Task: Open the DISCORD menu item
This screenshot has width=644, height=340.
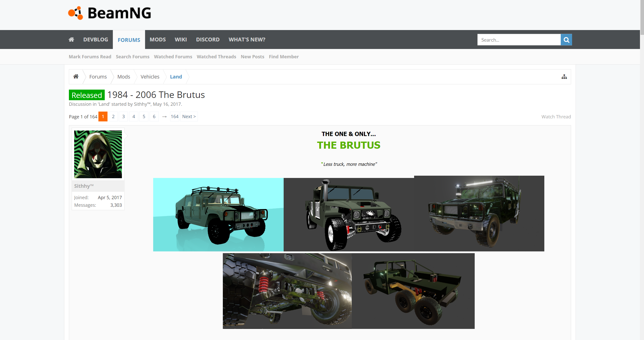Action: pyautogui.click(x=208, y=39)
